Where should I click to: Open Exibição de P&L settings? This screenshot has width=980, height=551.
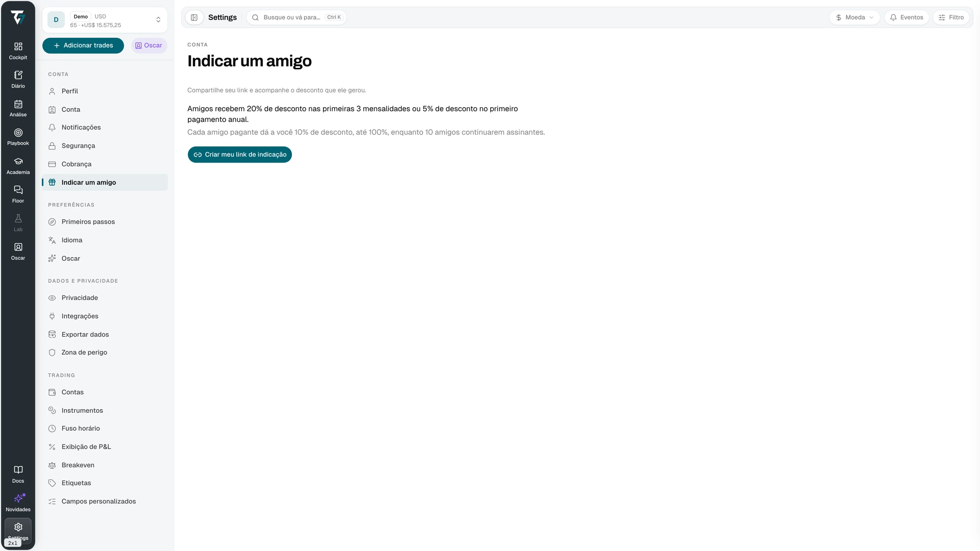click(105, 447)
